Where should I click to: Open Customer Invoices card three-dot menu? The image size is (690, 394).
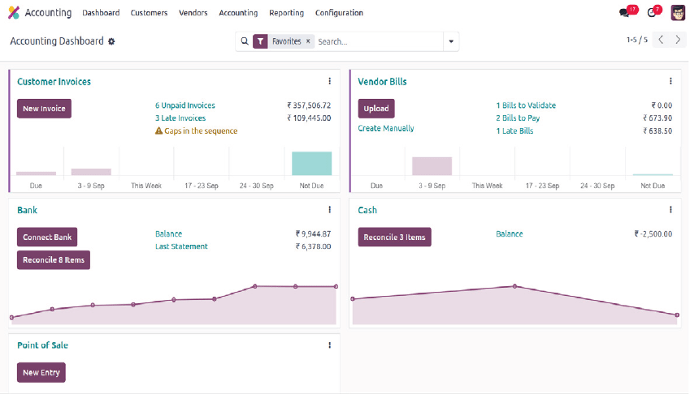330,81
